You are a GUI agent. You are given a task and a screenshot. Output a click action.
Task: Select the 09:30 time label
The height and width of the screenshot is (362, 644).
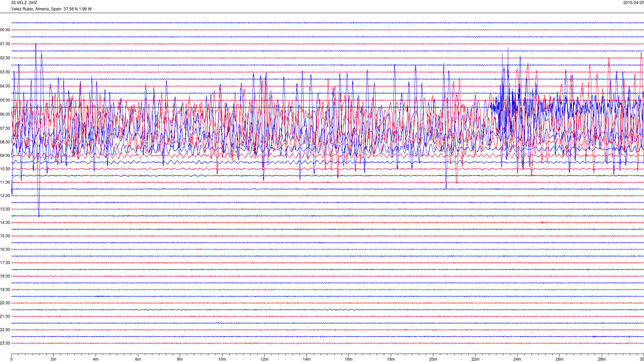(5, 156)
